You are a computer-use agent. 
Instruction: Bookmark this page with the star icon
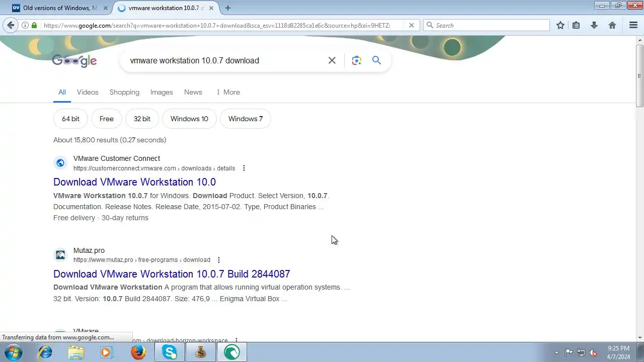[x=560, y=25]
